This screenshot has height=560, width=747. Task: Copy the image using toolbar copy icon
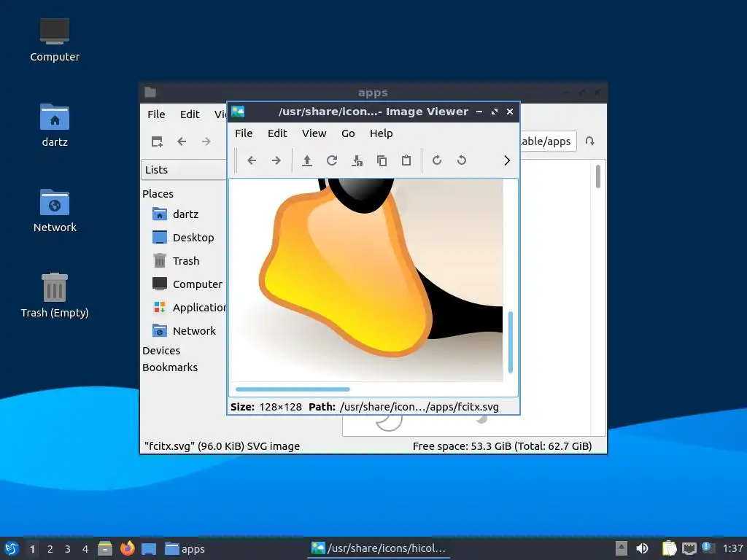tap(382, 160)
